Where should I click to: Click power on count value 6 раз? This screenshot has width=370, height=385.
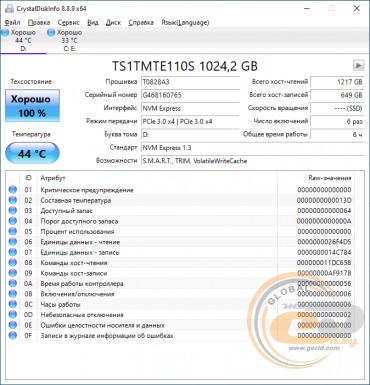[x=337, y=121]
